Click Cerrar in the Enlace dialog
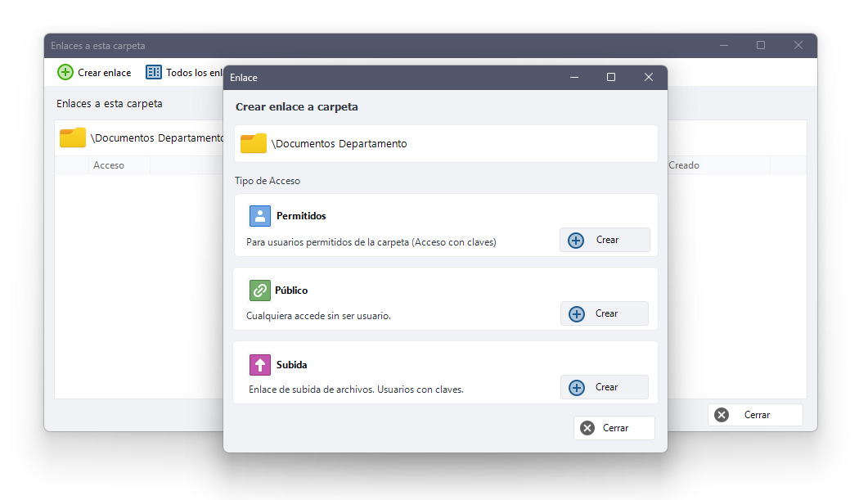This screenshot has width=868, height=500. (x=614, y=428)
